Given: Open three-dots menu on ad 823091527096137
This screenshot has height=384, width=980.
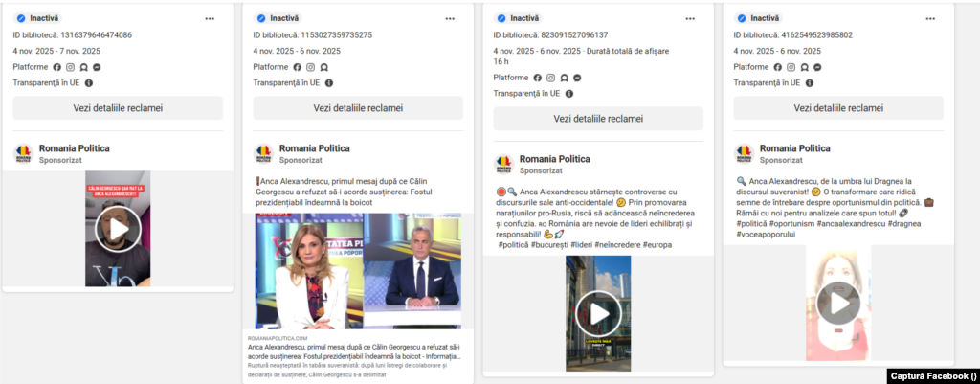Looking at the screenshot, I should click(690, 19).
